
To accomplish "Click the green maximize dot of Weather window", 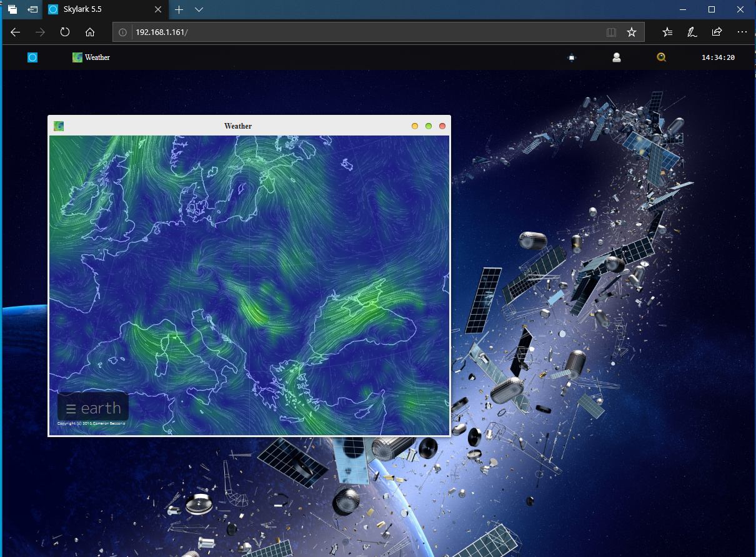I will click(x=429, y=126).
